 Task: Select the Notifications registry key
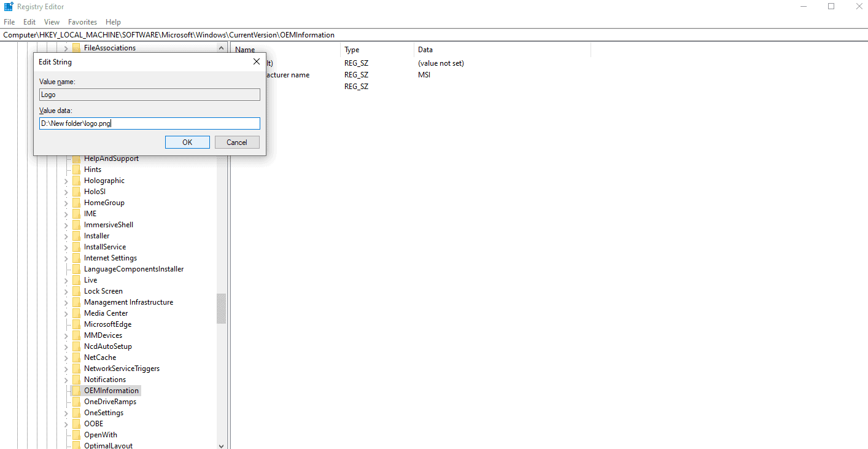105,380
